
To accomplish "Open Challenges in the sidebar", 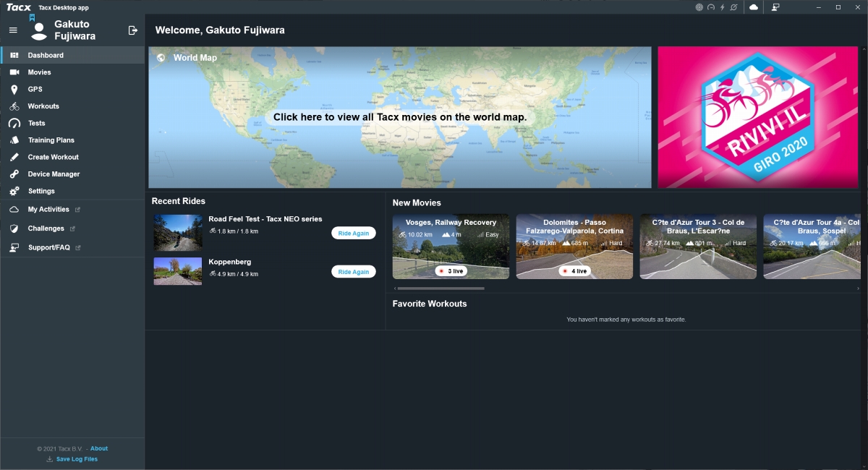I will (73, 228).
